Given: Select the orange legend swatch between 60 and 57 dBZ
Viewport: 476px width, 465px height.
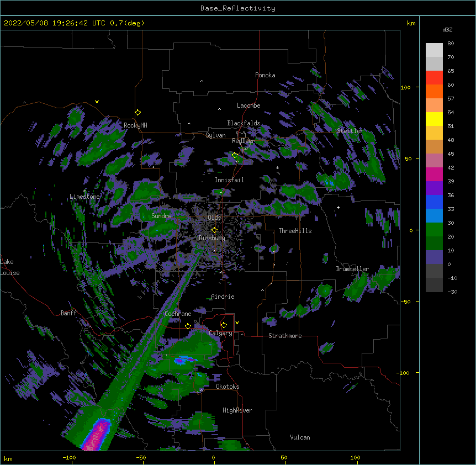Looking at the screenshot, I should [434, 91].
